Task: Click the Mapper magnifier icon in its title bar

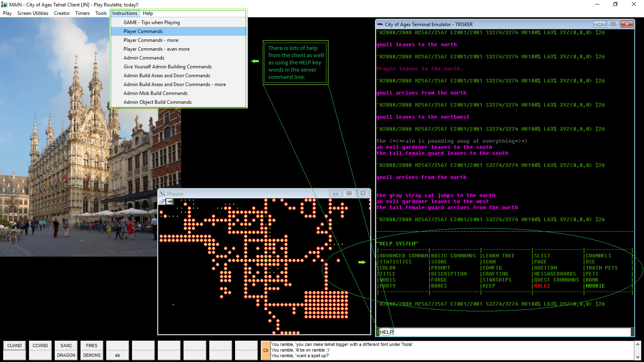Action: (x=162, y=193)
